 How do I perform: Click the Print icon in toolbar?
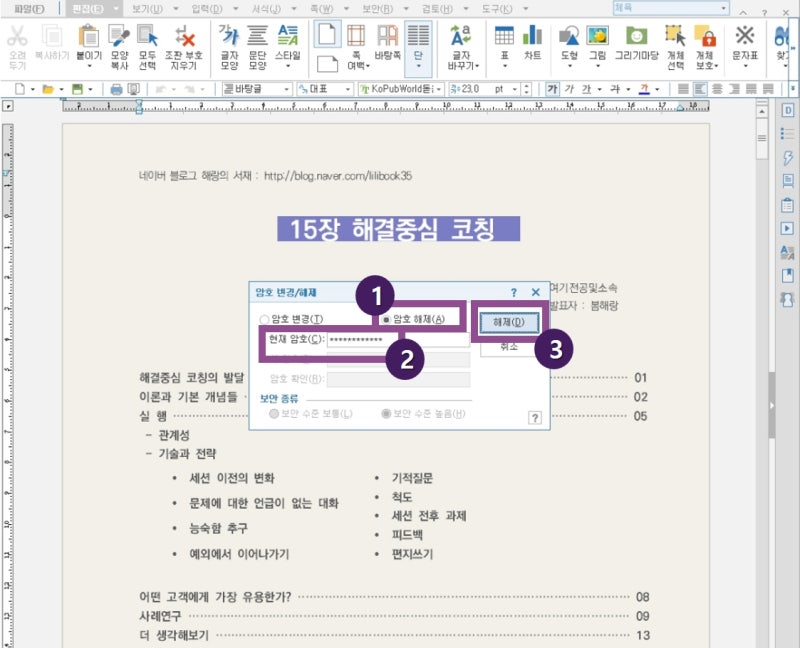(116, 89)
